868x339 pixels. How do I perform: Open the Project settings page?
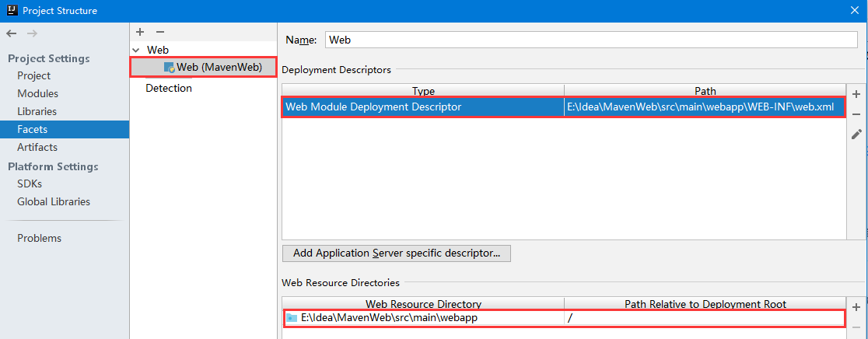33,75
